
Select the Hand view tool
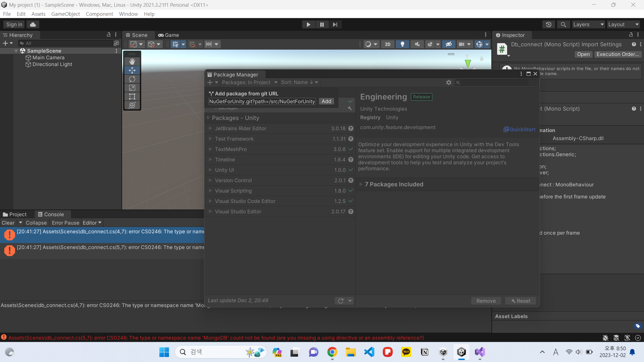pos(132,62)
